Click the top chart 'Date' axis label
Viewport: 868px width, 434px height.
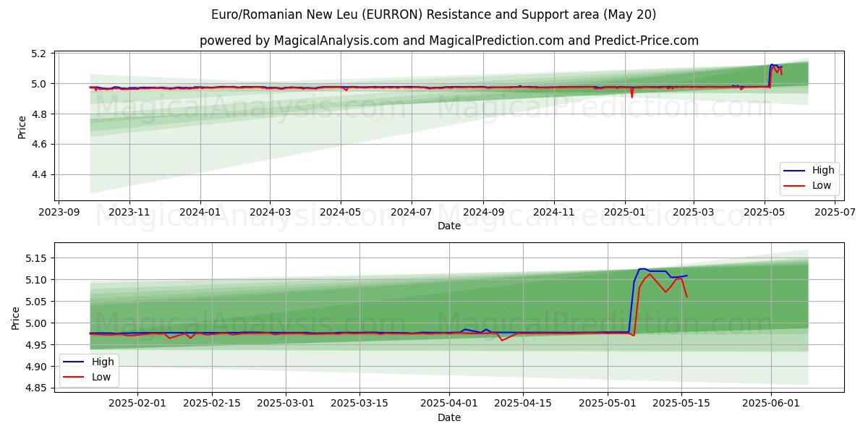point(449,226)
